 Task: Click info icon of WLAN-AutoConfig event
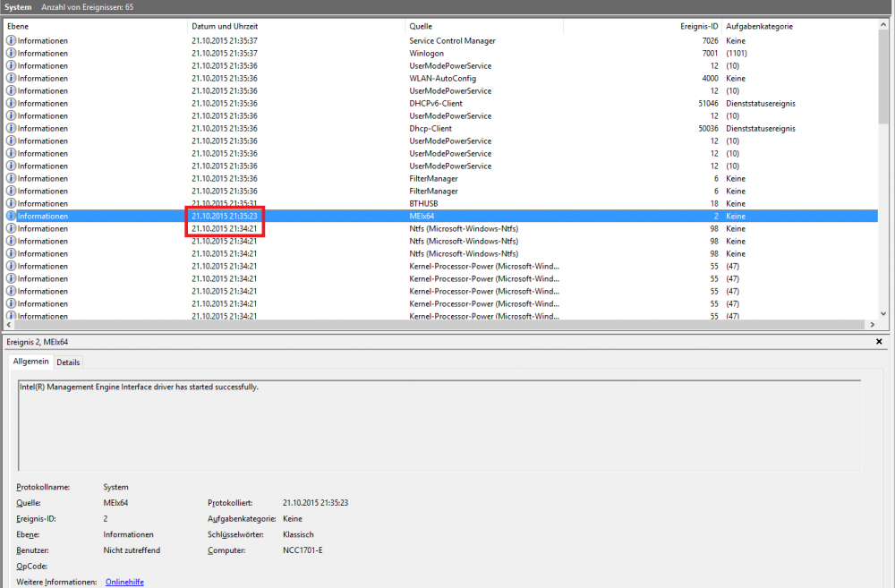tap(11, 79)
